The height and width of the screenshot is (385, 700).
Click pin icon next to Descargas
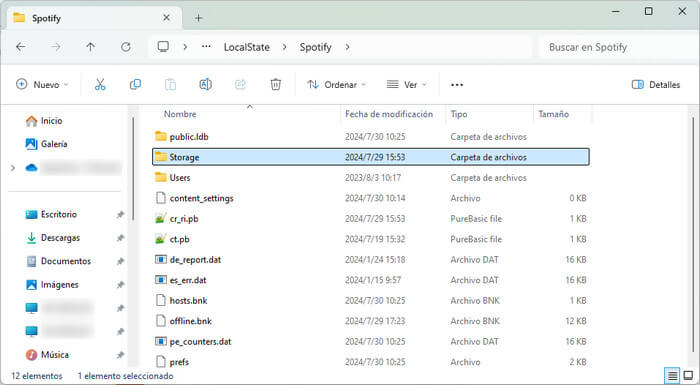point(120,238)
